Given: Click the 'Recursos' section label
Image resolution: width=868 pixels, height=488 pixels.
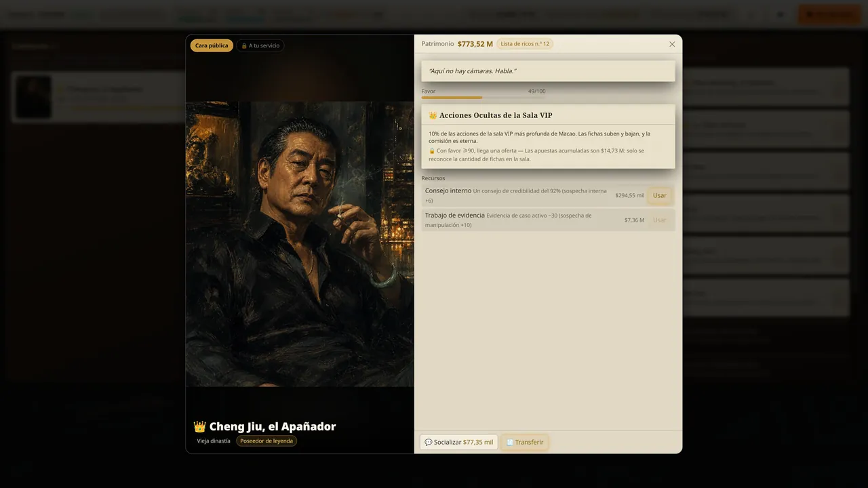Looking at the screenshot, I should click(x=433, y=178).
